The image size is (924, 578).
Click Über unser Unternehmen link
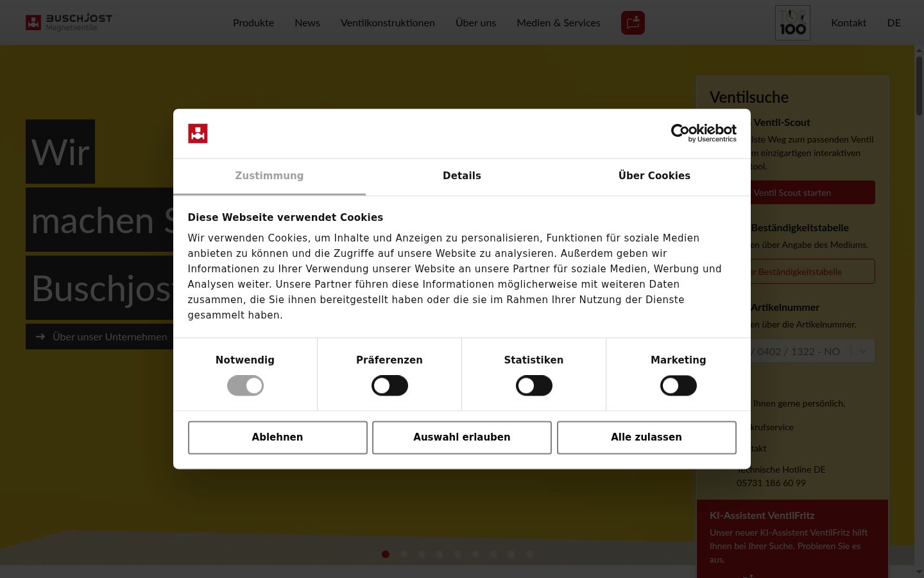(x=110, y=337)
